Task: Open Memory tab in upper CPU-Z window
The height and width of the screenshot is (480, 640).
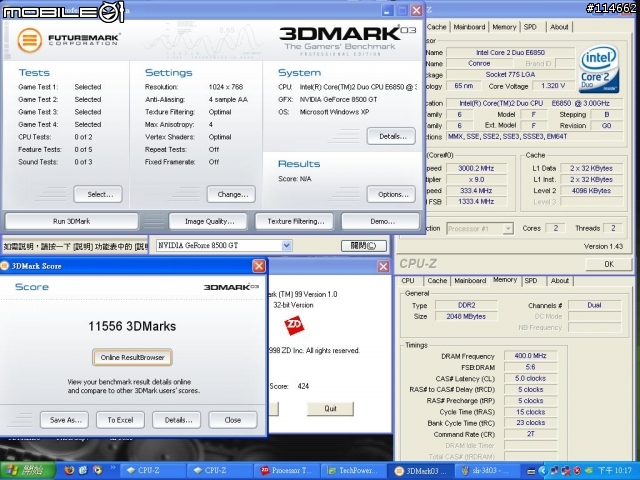Action: 504,27
